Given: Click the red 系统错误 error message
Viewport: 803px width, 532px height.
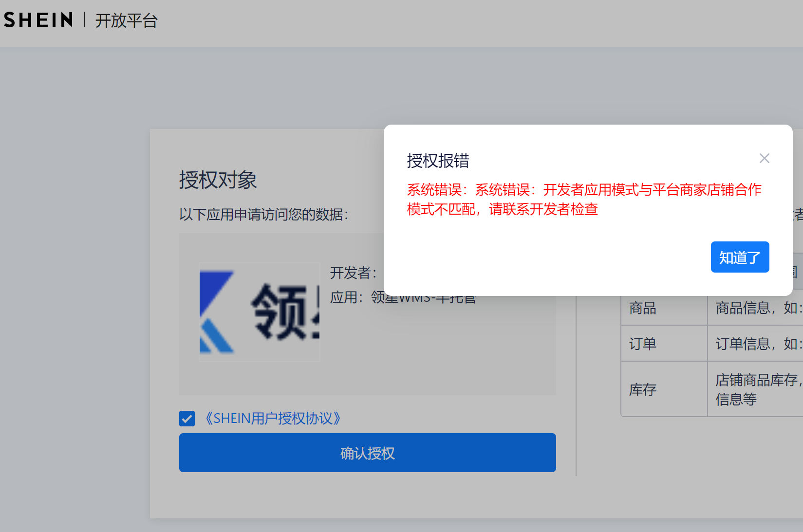Looking at the screenshot, I should 584,199.
